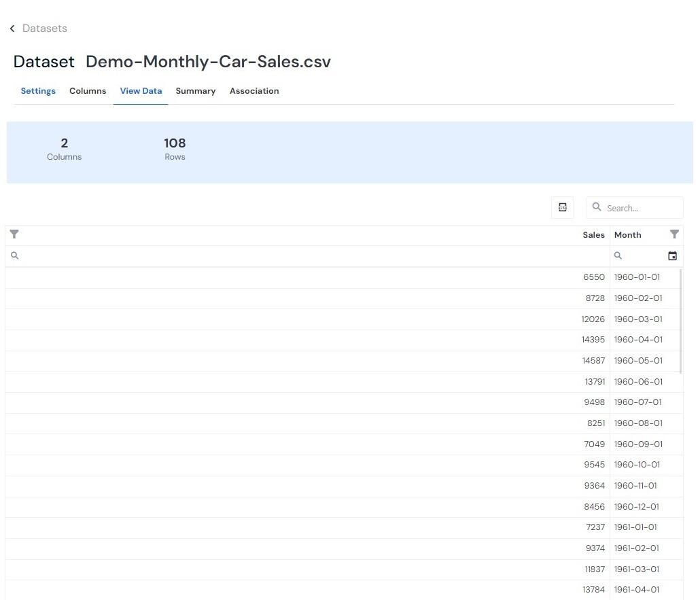Click the Sales filter row magnifier icon
The height and width of the screenshot is (600, 700).
[15, 255]
